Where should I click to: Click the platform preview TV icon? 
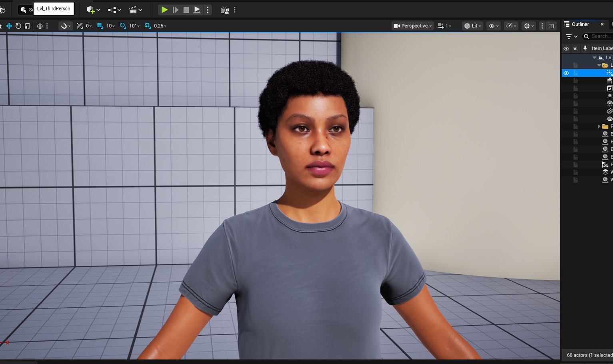click(x=225, y=10)
